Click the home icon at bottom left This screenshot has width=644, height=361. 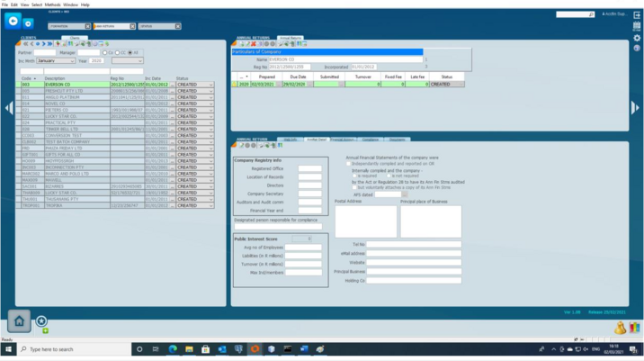20,320
